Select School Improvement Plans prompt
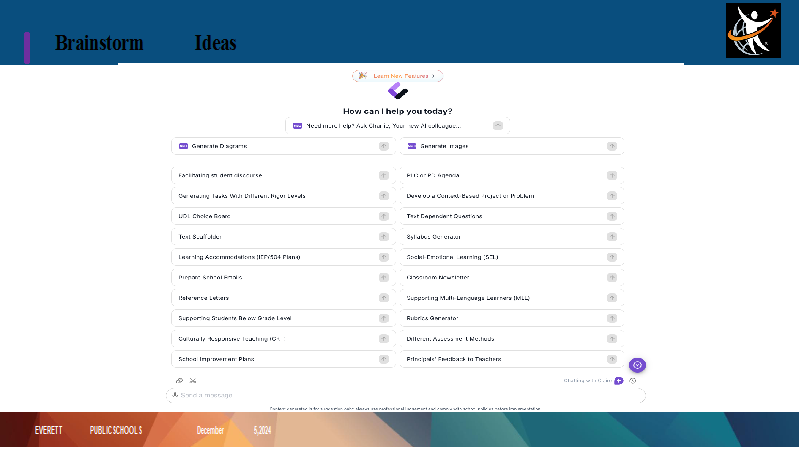Image resolution: width=800 pixels, height=450 pixels. (283, 359)
